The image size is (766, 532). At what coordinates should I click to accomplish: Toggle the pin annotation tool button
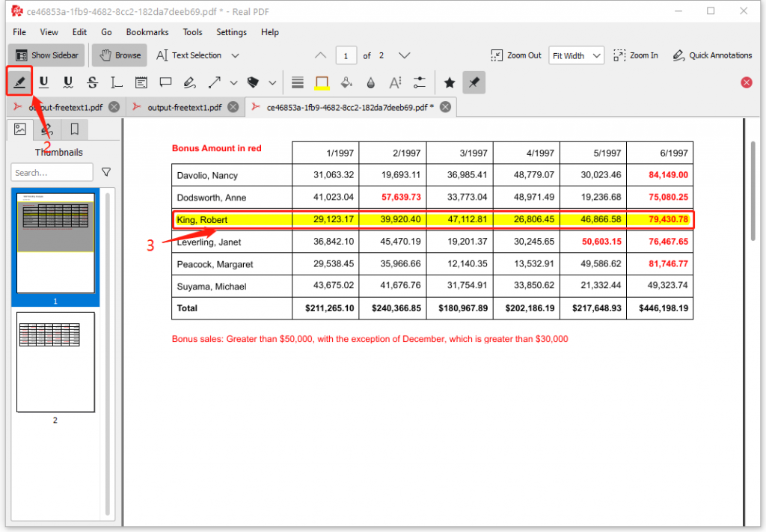coord(474,82)
